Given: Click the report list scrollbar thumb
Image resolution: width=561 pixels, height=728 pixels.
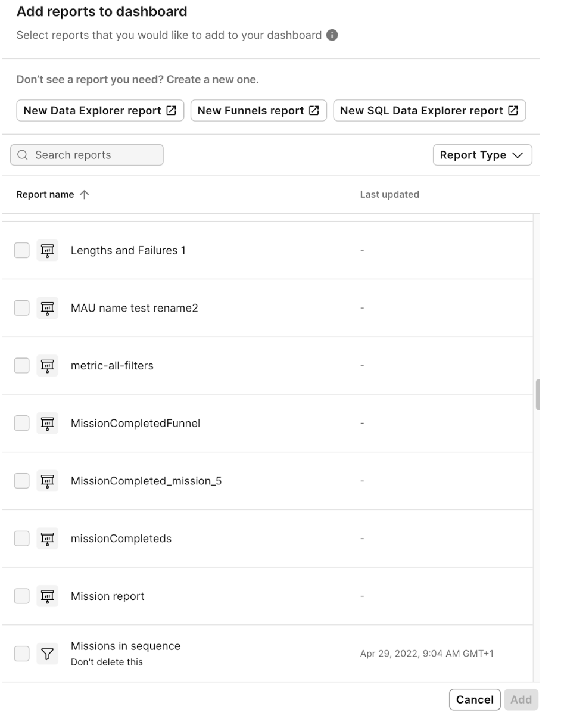Looking at the screenshot, I should pyautogui.click(x=538, y=394).
